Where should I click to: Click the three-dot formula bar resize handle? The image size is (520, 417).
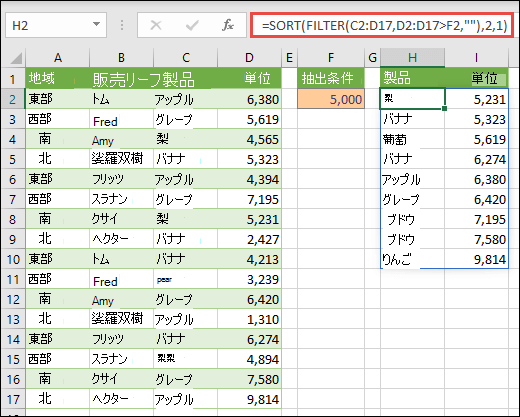click(122, 25)
